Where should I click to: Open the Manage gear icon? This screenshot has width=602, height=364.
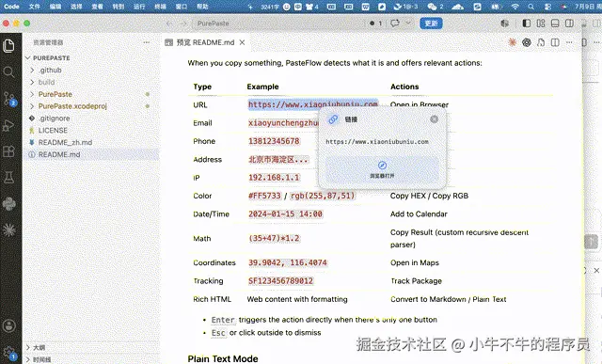8,352
